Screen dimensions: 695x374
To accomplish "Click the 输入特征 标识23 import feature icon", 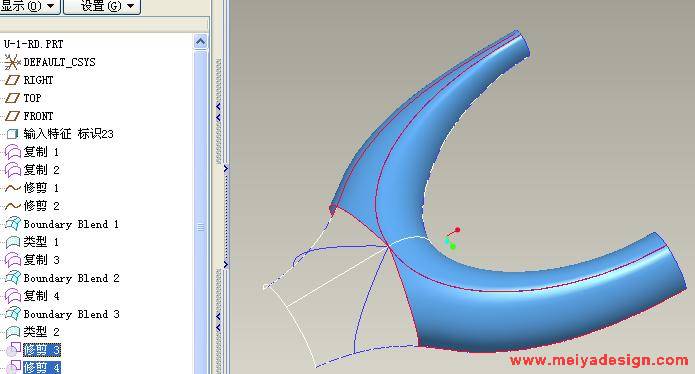I will 12,134.
